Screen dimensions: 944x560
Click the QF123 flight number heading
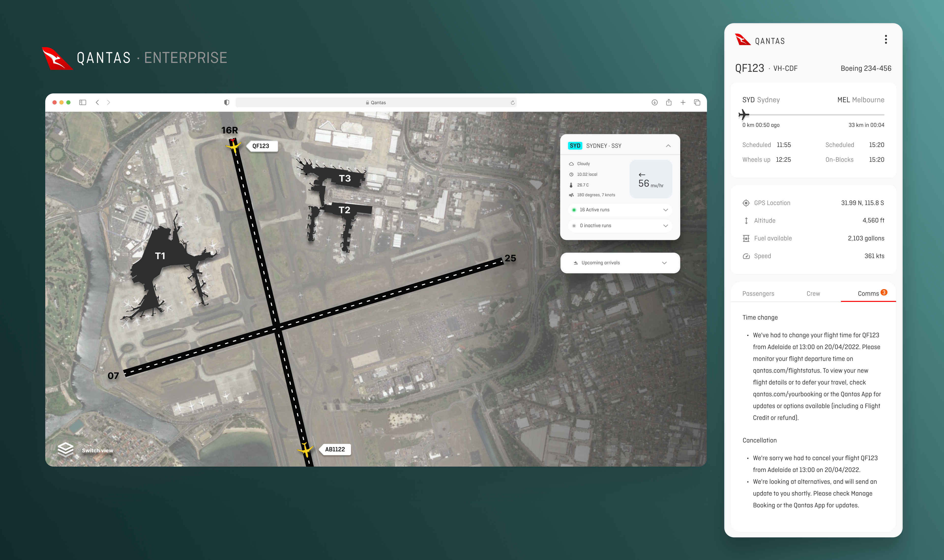749,68
